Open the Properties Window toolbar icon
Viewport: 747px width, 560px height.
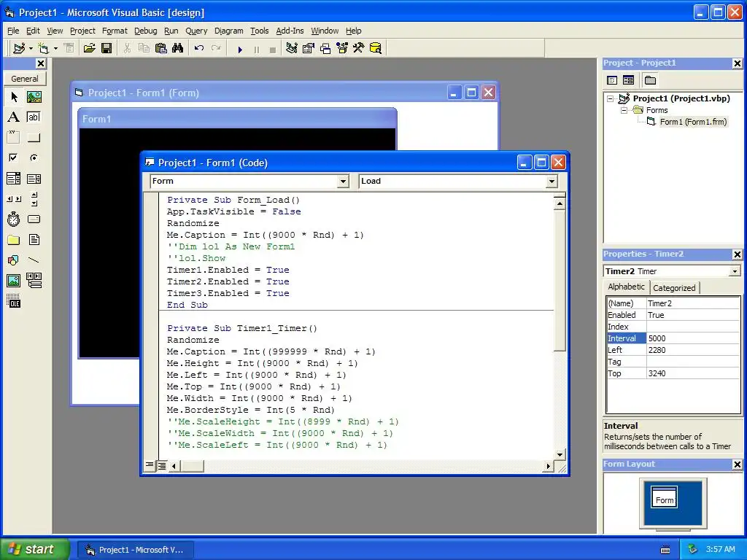point(309,48)
